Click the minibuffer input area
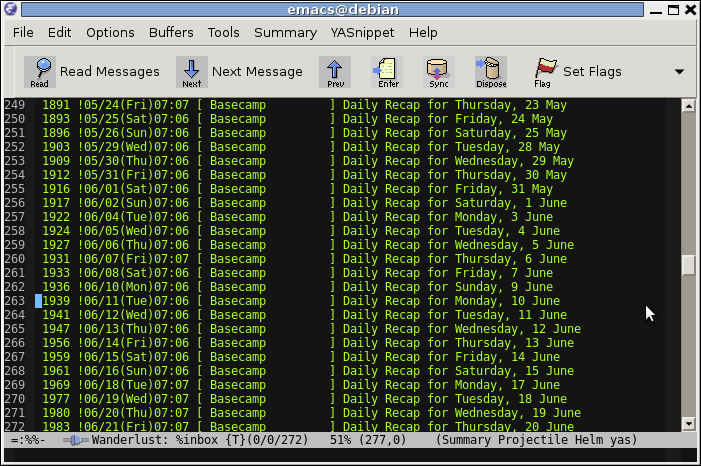701x466 pixels. point(350,455)
